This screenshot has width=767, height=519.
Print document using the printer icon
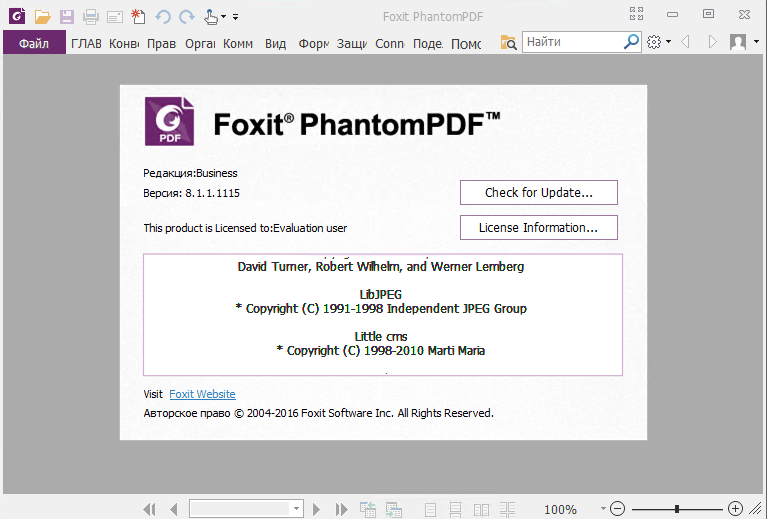pos(90,17)
